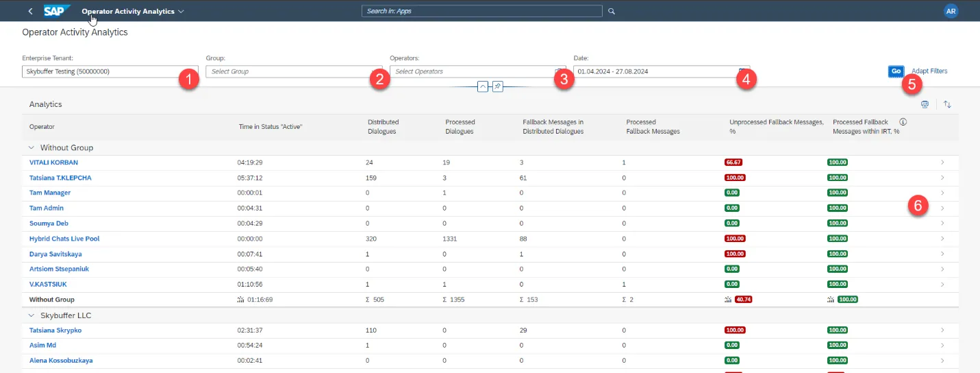Open the AR user profile avatar
Screen dimensions: 980x373
tap(951, 11)
